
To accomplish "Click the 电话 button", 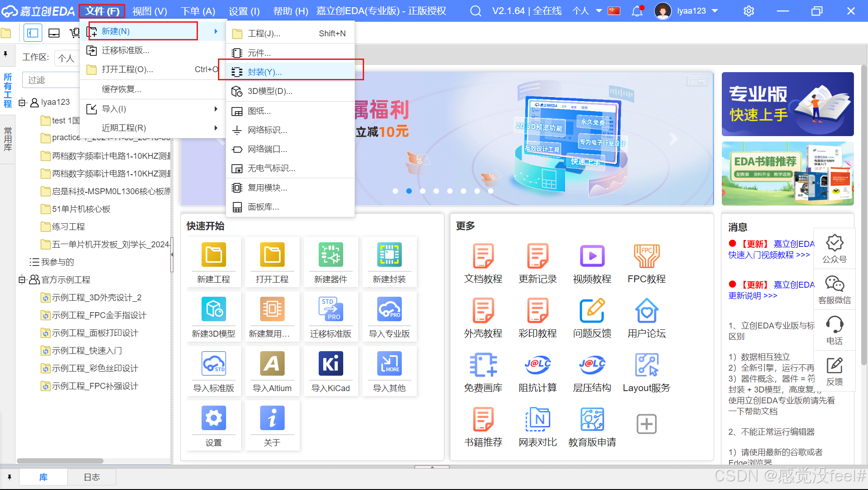I will point(834,330).
